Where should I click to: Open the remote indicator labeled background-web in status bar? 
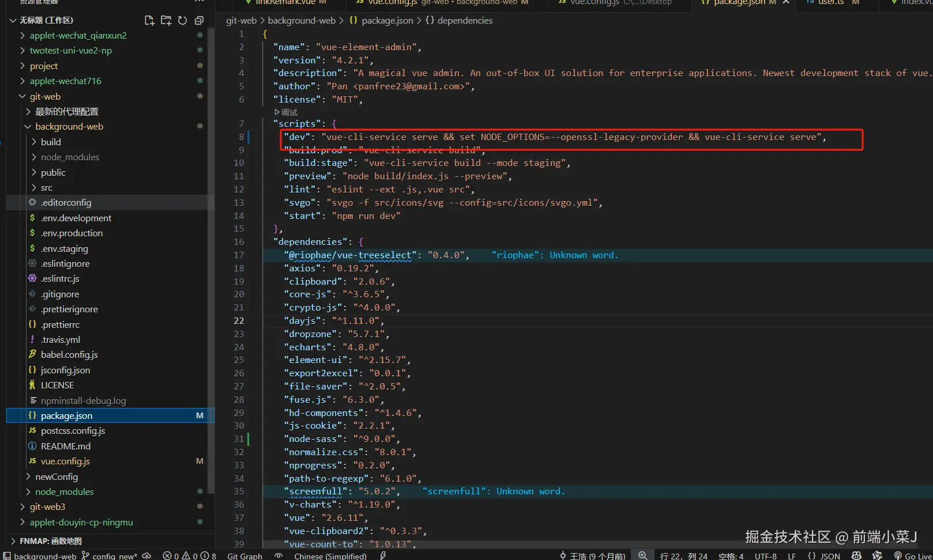40,556
